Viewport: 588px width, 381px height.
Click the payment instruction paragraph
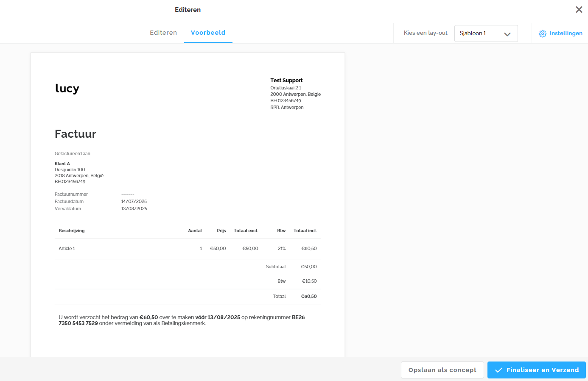click(x=182, y=320)
